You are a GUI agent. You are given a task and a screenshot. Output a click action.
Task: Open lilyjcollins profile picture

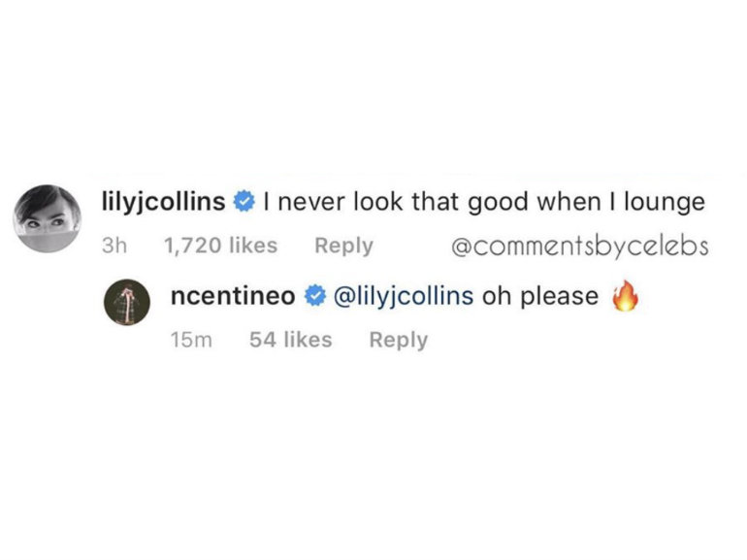click(48, 218)
